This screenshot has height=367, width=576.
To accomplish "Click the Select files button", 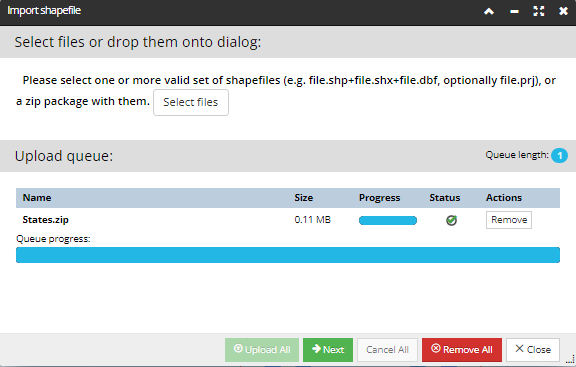I will [191, 102].
